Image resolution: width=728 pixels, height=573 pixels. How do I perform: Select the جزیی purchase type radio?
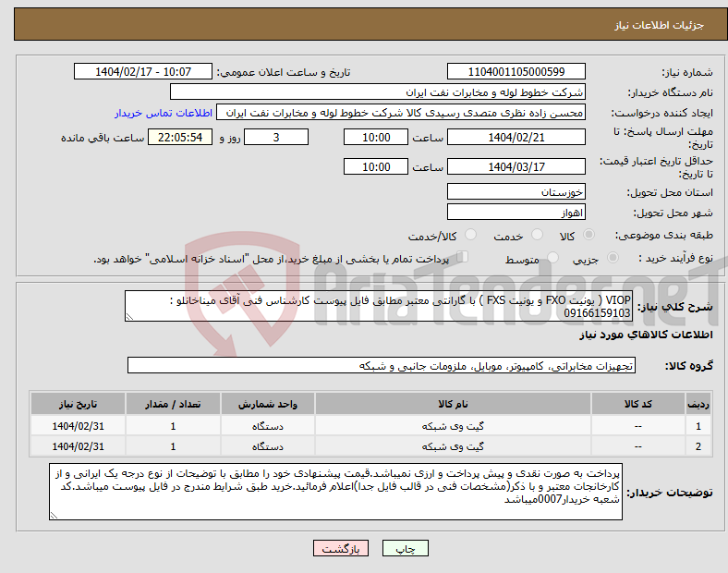613,258
